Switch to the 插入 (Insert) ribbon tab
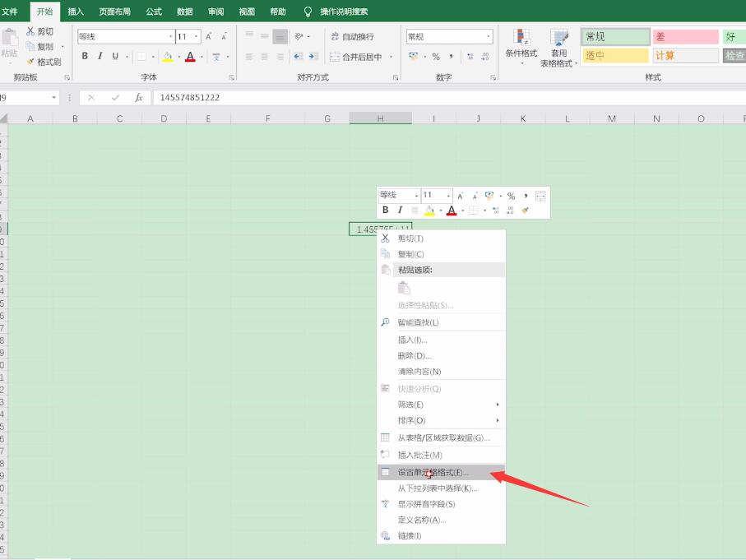The width and height of the screenshot is (746, 560). tap(76, 12)
